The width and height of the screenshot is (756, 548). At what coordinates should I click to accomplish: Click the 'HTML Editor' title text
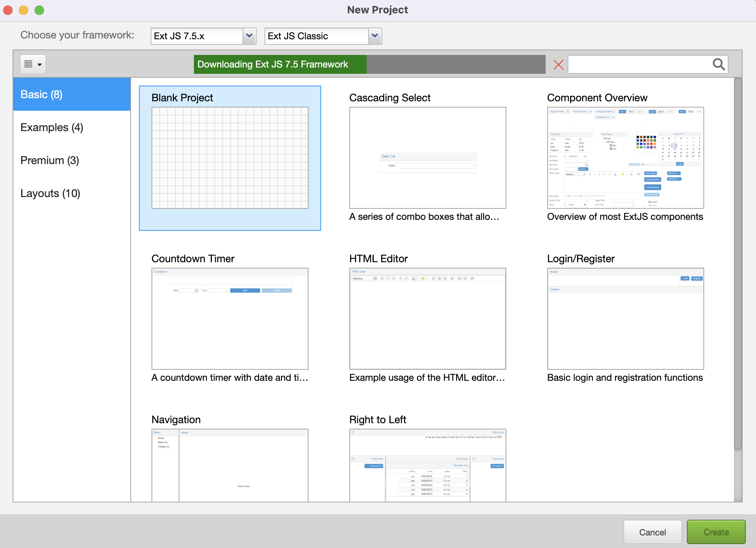click(x=378, y=259)
